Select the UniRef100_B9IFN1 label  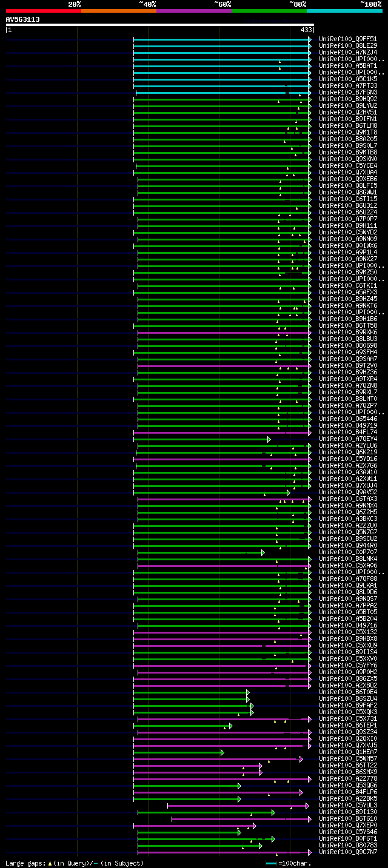(348, 119)
